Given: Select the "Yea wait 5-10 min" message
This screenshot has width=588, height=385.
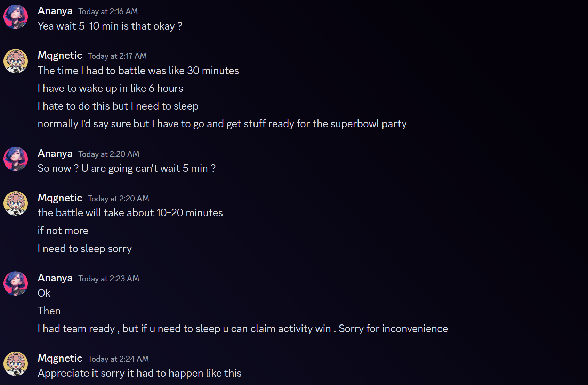Looking at the screenshot, I should pyautogui.click(x=110, y=26).
